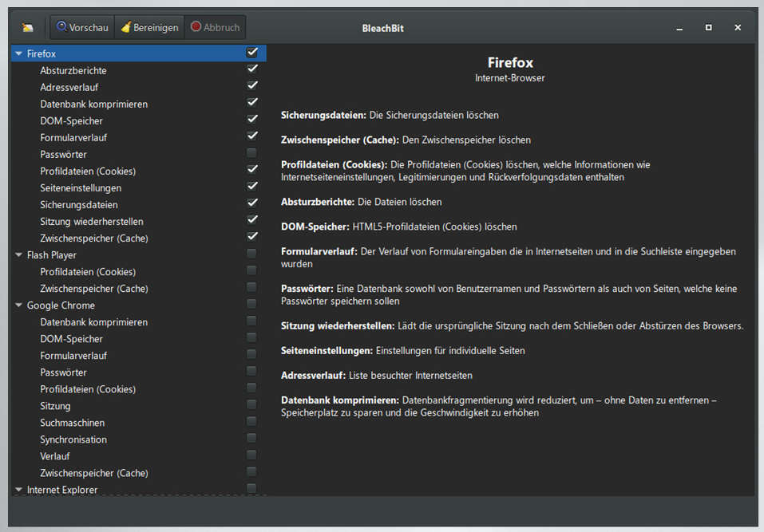
Task: Select Verlauf under Google Chrome
Action: [x=54, y=456]
